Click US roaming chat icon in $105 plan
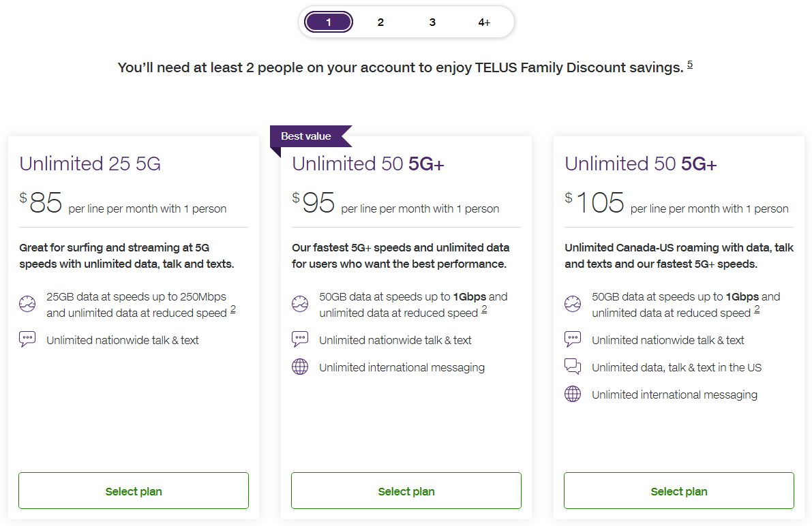Viewport: 812px width, 526px height. tap(573, 367)
